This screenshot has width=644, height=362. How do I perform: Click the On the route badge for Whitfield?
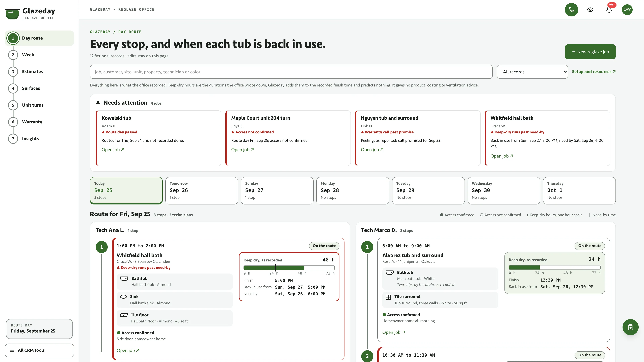324,246
